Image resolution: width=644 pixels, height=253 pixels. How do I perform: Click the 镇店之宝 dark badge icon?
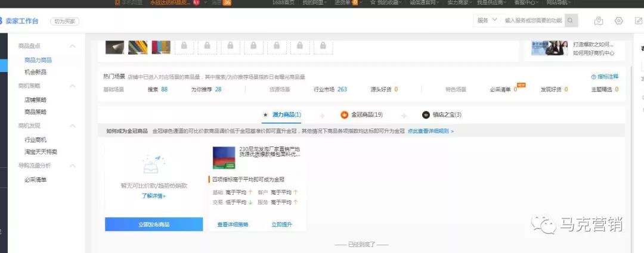tap(426, 115)
